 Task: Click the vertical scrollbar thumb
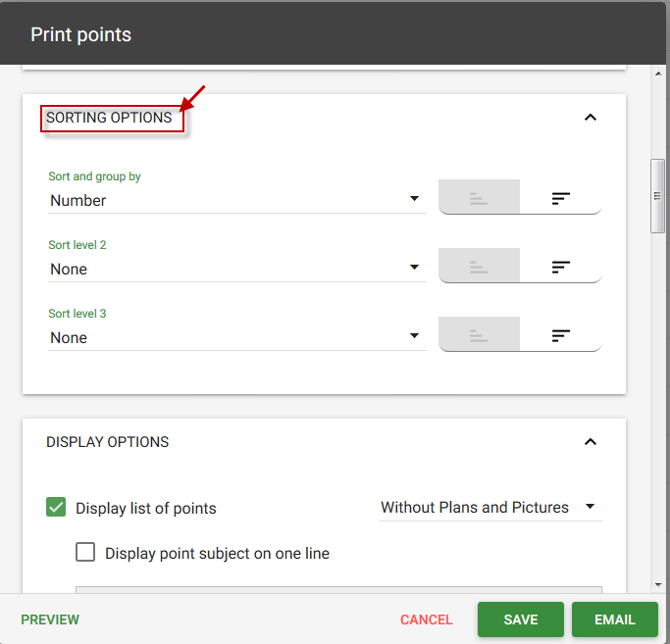(x=657, y=196)
